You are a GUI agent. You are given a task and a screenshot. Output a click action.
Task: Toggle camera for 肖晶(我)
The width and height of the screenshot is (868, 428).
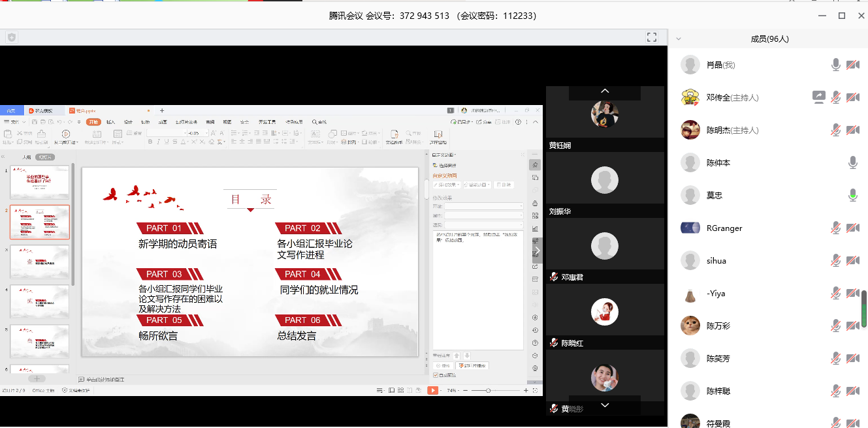[x=852, y=65]
